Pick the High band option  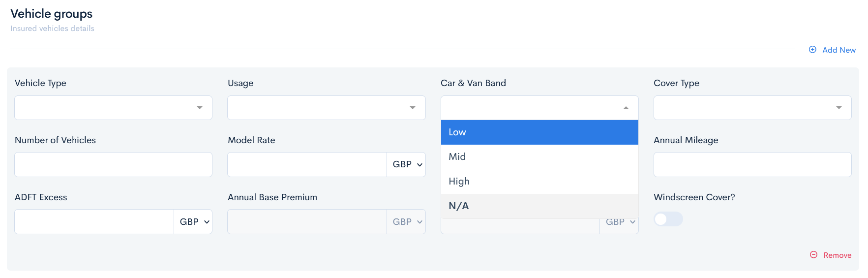point(539,182)
